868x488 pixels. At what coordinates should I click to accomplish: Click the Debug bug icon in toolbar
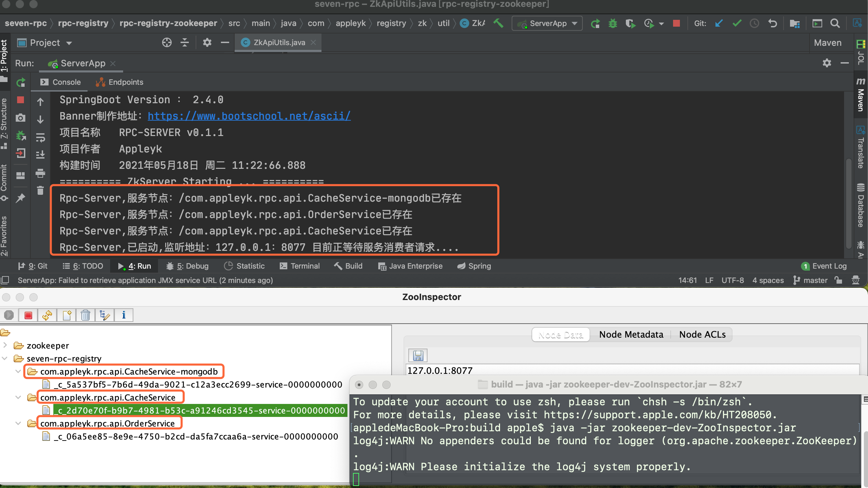pos(613,24)
